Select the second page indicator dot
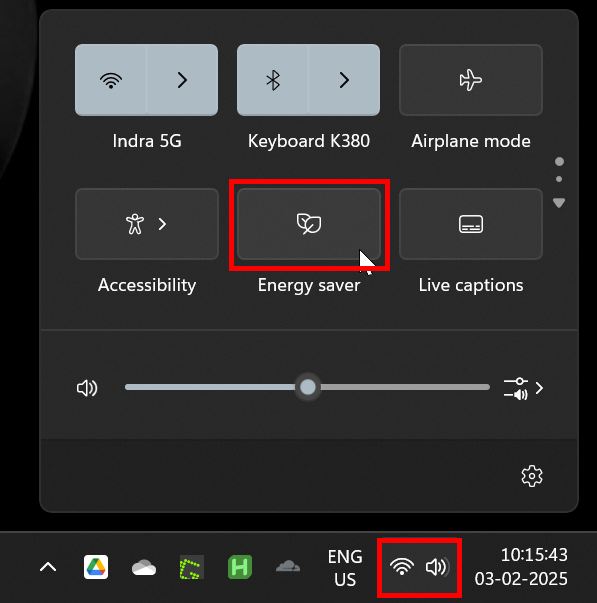Image resolution: width=597 pixels, height=603 pixels. 559,179
